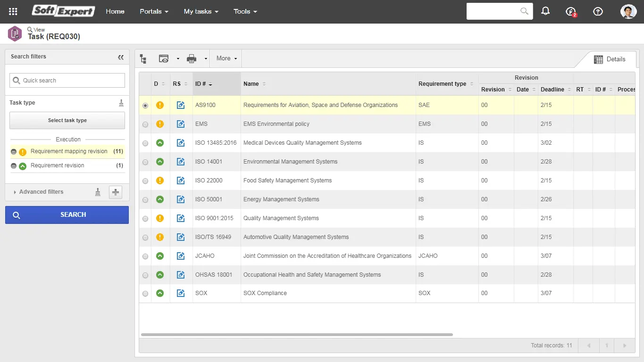Image resolution: width=644 pixels, height=362 pixels.
Task: Click the edit icon for ISO 14001
Action: (x=180, y=162)
